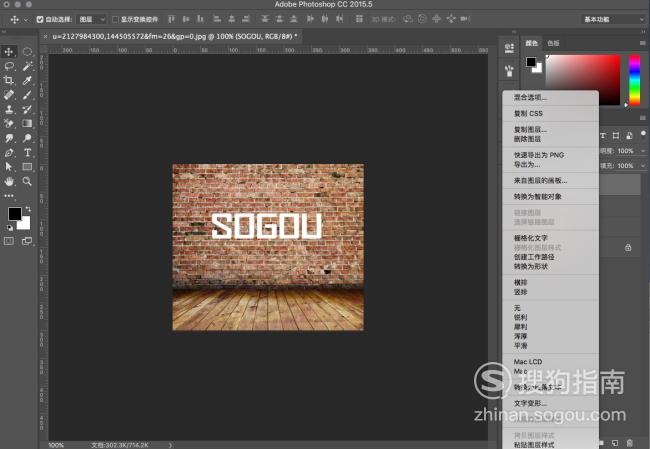Choose 混合选项... from the context menu

[551, 97]
